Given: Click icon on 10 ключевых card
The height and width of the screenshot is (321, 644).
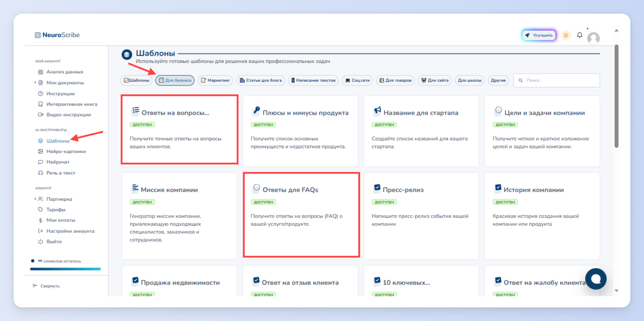Looking at the screenshot, I should tap(377, 281).
